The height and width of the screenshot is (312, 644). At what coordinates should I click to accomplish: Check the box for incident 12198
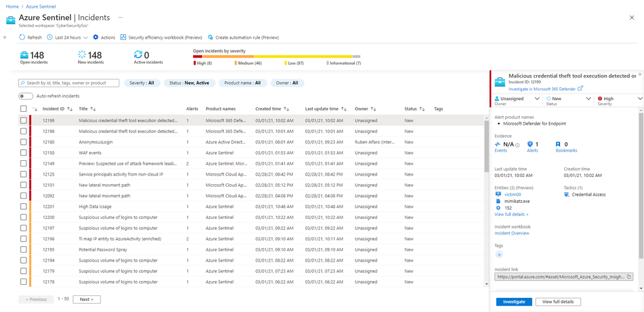coord(23,131)
